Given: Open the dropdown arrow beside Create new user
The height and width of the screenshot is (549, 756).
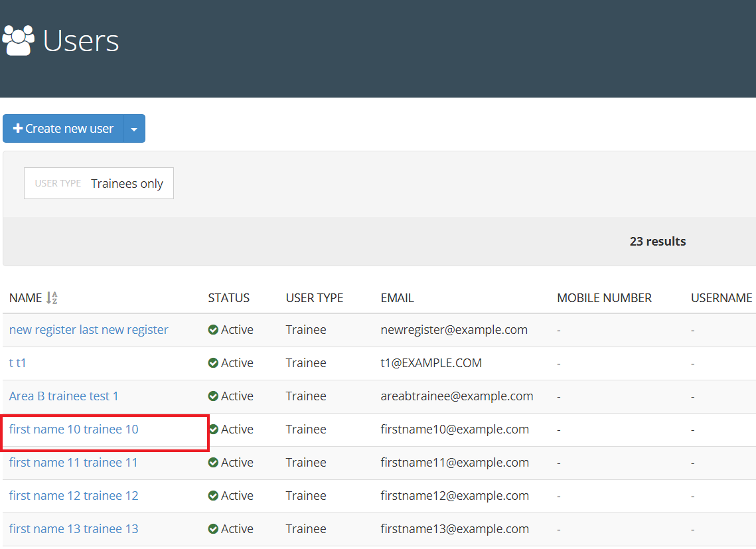Looking at the screenshot, I should (135, 128).
